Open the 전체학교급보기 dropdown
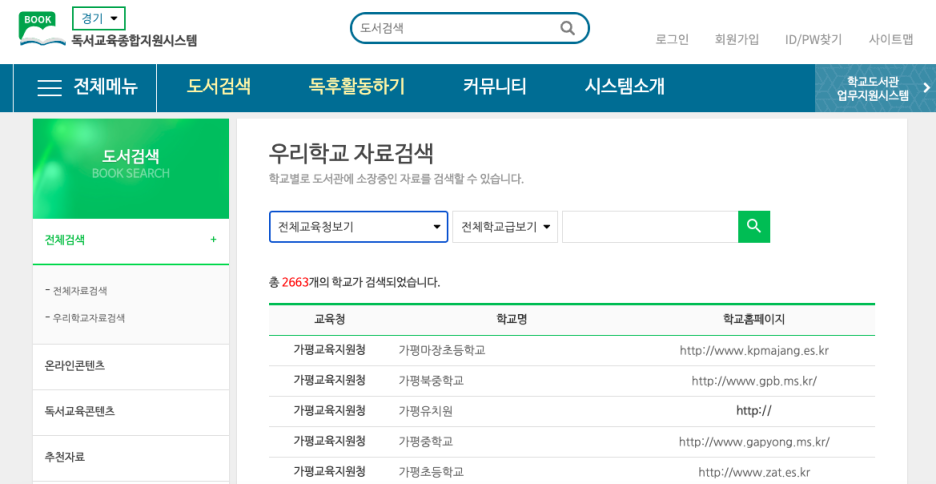This screenshot has width=936, height=484. pos(505,227)
